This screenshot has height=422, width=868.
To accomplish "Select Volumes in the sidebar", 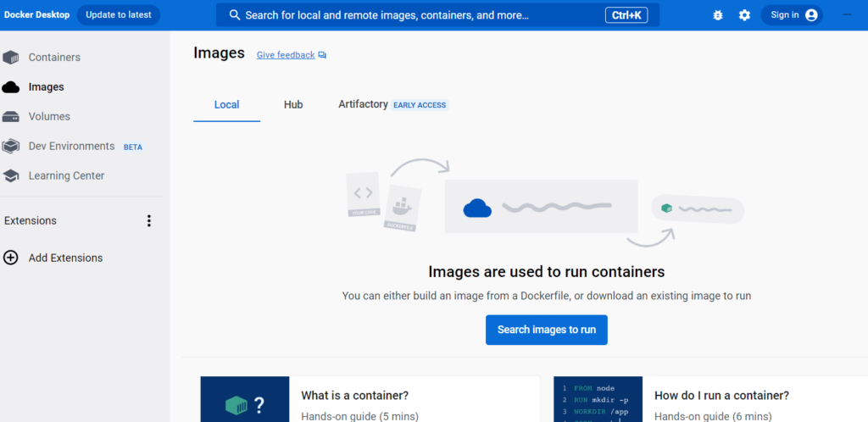I will [x=49, y=117].
